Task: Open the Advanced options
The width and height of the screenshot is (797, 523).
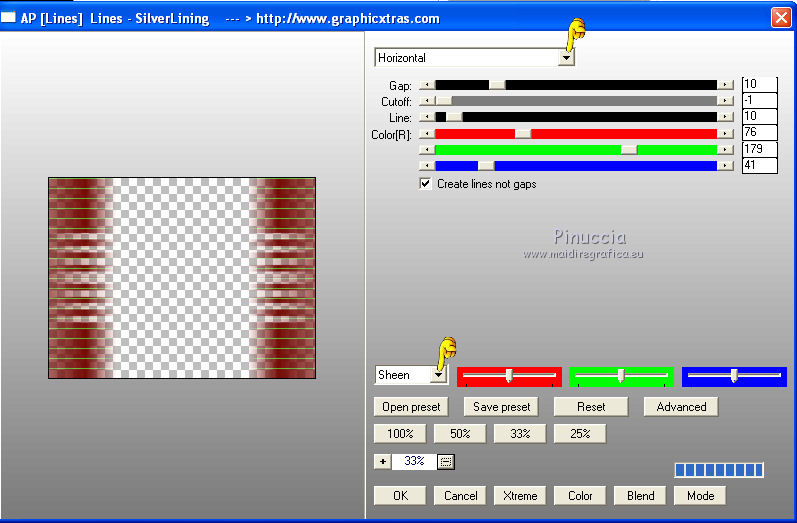Action: 681,407
